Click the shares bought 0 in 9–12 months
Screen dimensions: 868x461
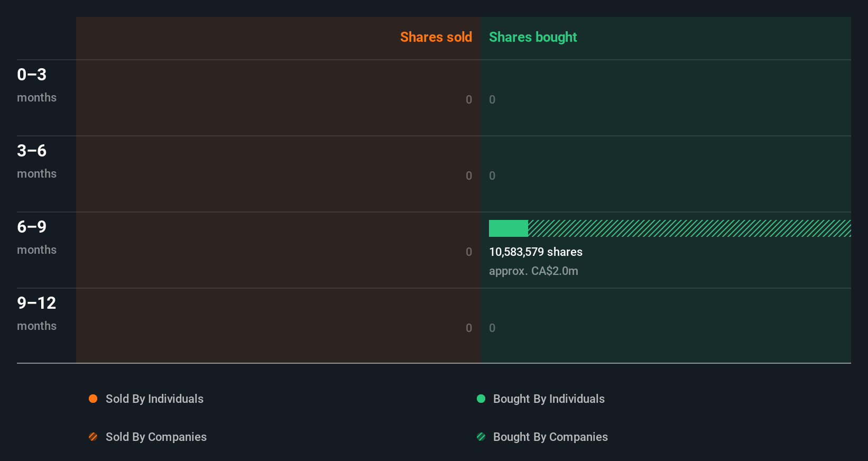click(492, 328)
